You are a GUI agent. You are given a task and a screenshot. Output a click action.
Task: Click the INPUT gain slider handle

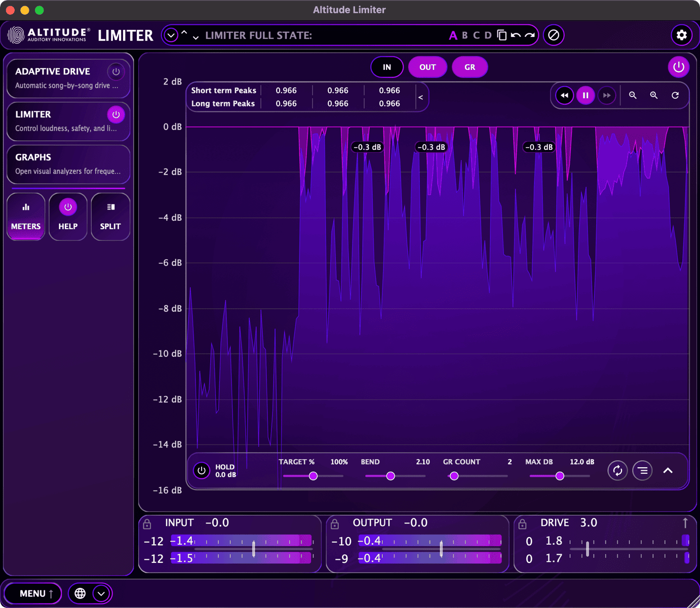pos(254,549)
